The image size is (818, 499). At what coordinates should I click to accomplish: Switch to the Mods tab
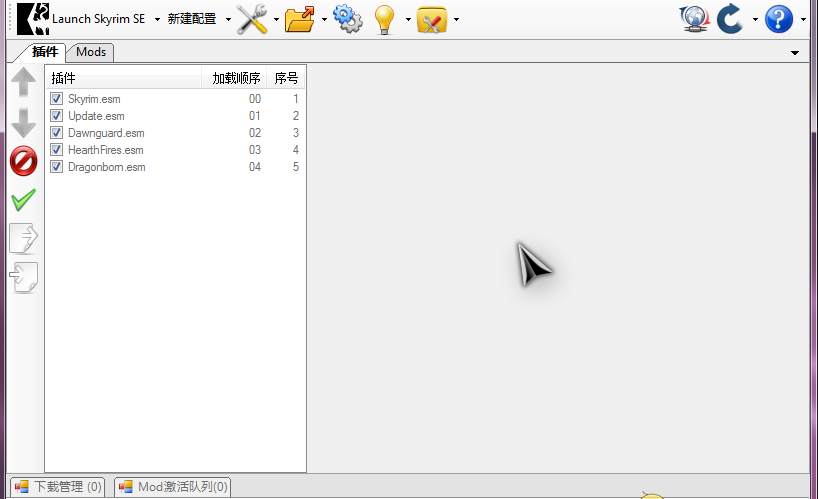[91, 52]
